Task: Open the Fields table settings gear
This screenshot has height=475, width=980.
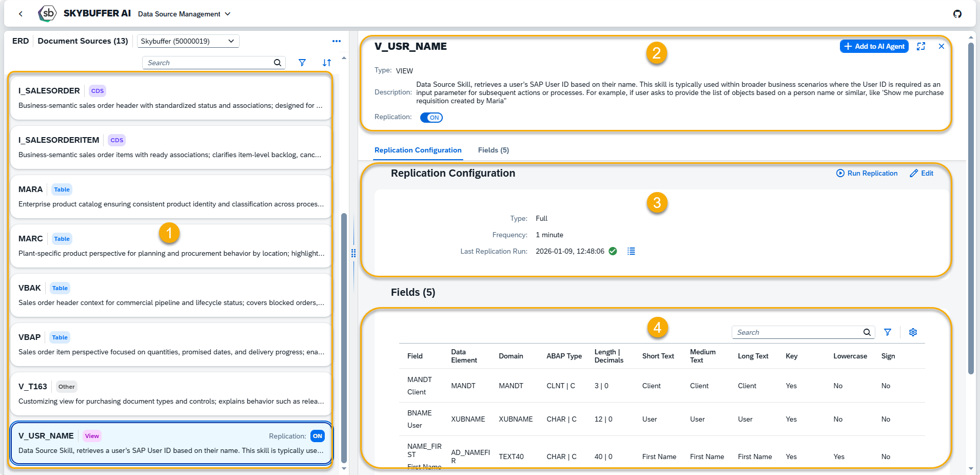Action: (x=913, y=332)
